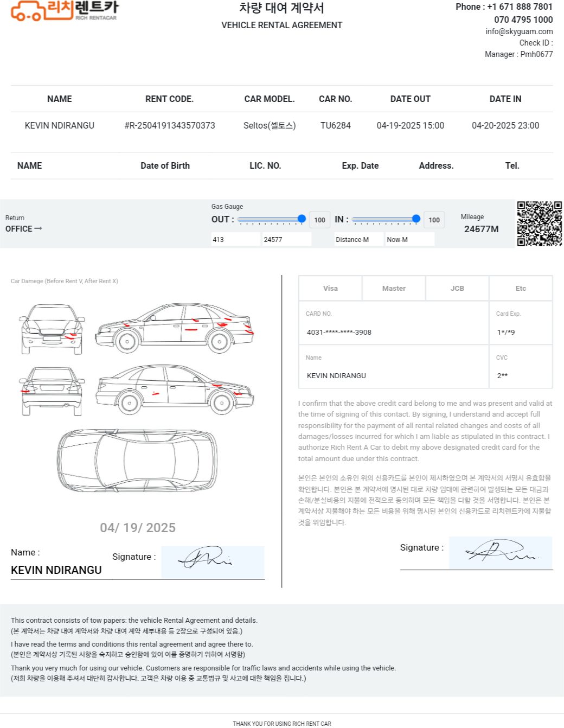Click the LIC. NO. header
This screenshot has width=564, height=728.
click(265, 165)
